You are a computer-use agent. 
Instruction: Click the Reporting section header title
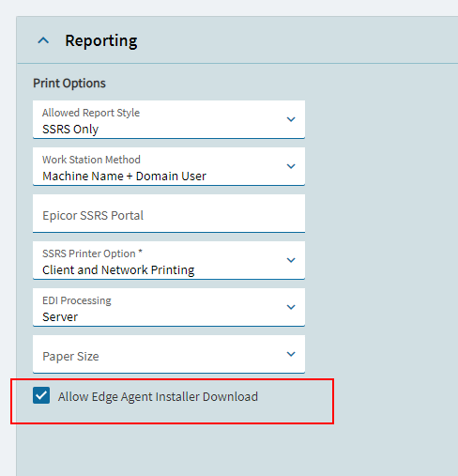pyautogui.click(x=101, y=41)
